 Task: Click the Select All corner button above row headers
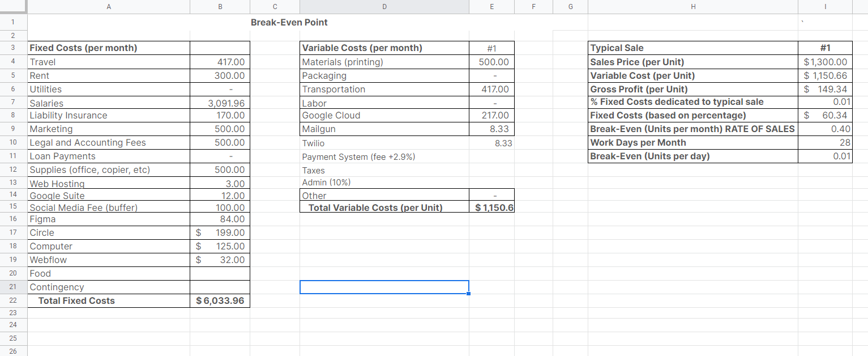point(13,6)
